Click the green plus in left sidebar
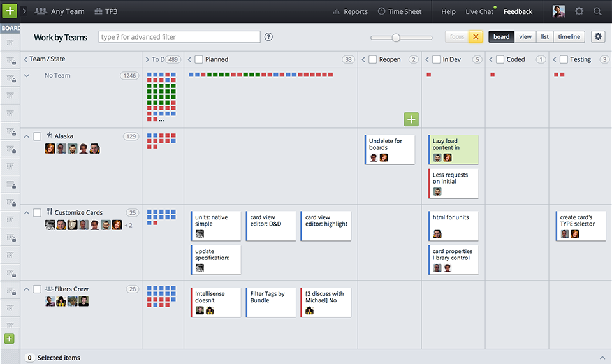This screenshot has height=364, width=612. pyautogui.click(x=10, y=339)
